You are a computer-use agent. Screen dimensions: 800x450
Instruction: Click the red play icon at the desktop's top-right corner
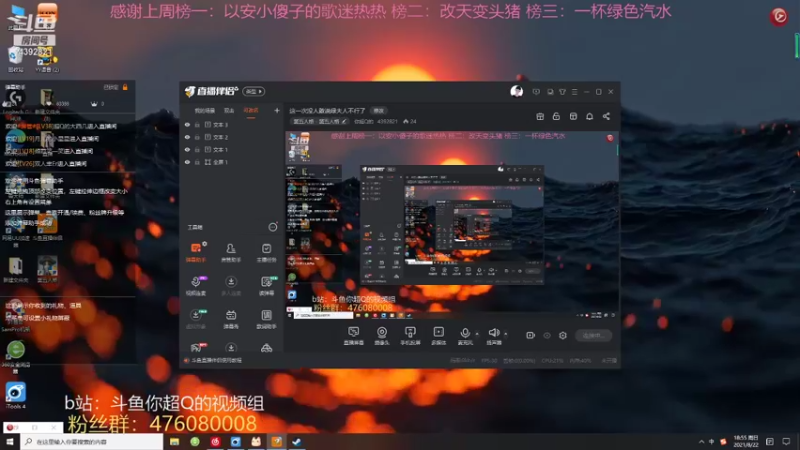pos(779,17)
